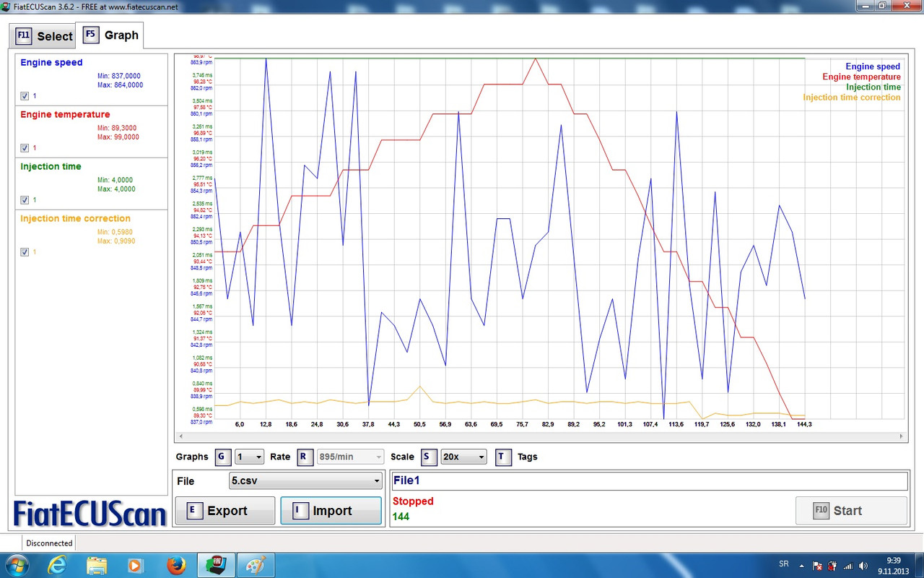This screenshot has height=578, width=924.
Task: Open the File 5.csv dropdown
Action: pos(306,480)
